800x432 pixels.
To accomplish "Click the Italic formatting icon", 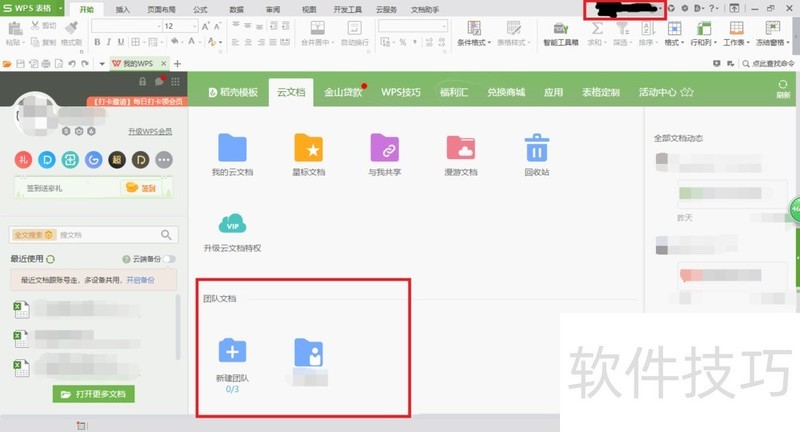I will click(109, 42).
